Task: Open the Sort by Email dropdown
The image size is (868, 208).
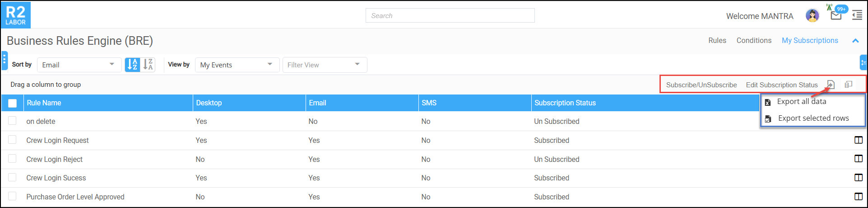Action: click(79, 65)
